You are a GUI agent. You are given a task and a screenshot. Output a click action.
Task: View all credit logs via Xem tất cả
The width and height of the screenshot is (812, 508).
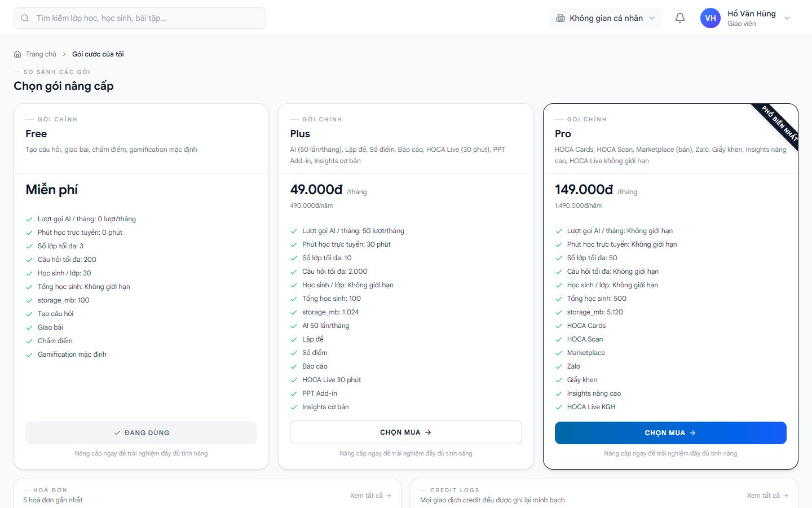pos(767,496)
